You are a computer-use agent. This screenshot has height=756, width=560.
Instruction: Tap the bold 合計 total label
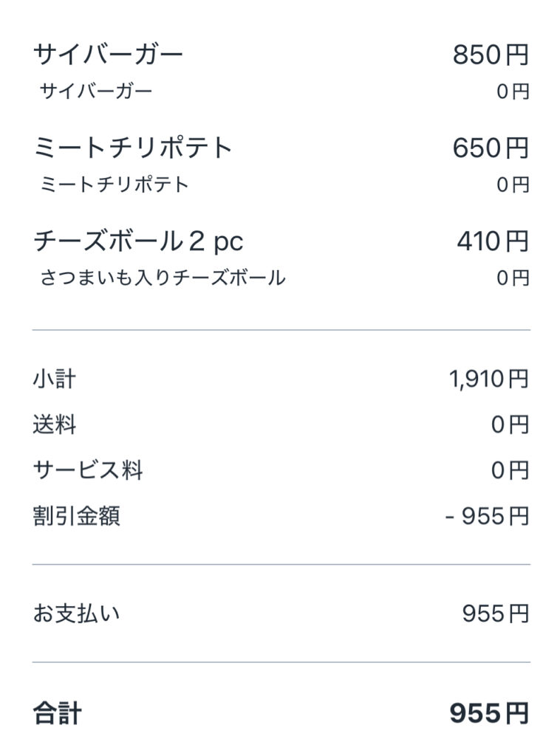coord(57,714)
